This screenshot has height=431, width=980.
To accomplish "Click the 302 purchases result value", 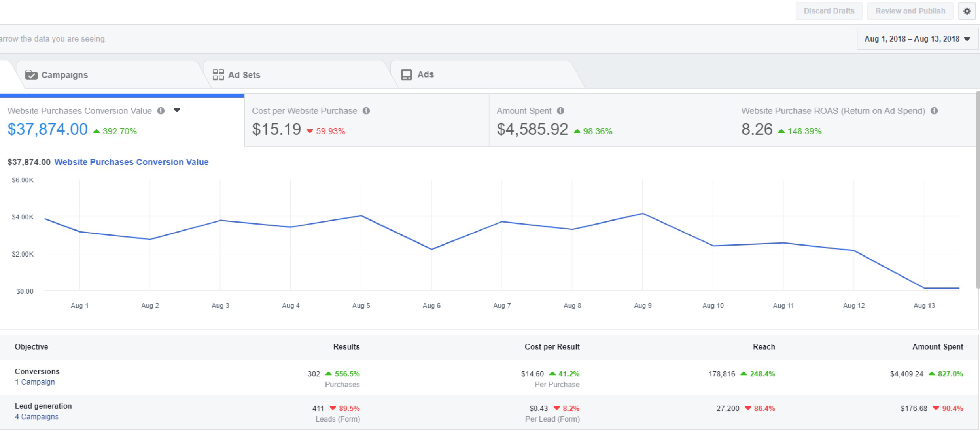I will 314,374.
